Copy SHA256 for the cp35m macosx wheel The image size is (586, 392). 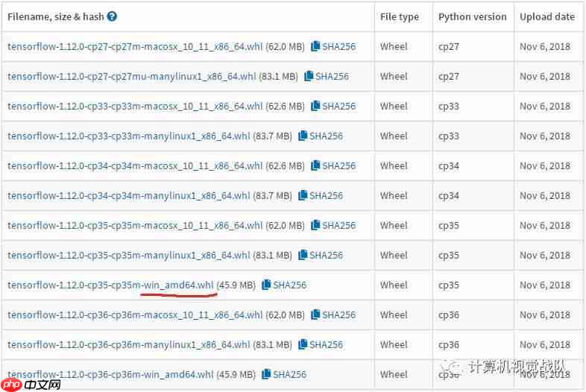point(333,225)
